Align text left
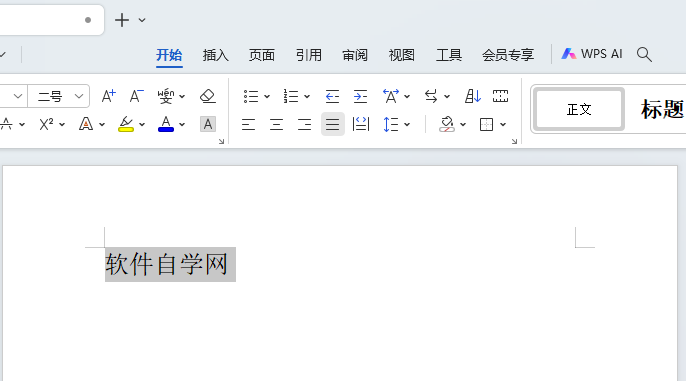This screenshot has width=686, height=381. point(248,125)
